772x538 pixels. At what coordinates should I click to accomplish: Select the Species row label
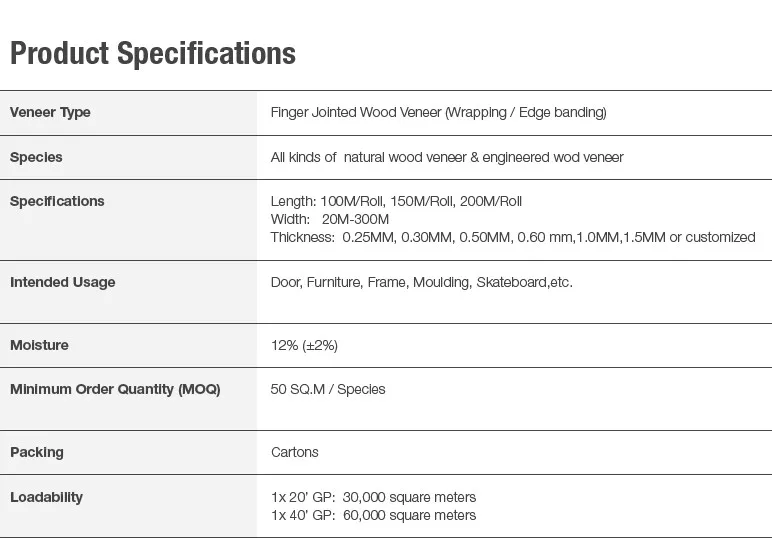click(x=36, y=157)
